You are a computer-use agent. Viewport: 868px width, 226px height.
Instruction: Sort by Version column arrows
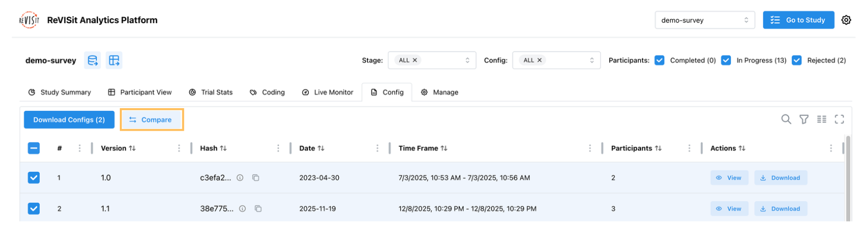pos(132,149)
